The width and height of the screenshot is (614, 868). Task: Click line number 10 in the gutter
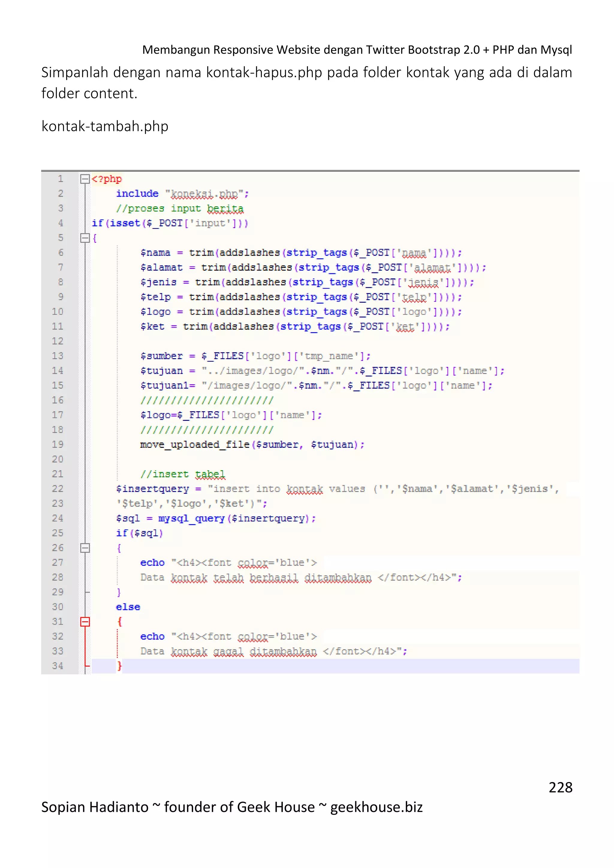58,311
